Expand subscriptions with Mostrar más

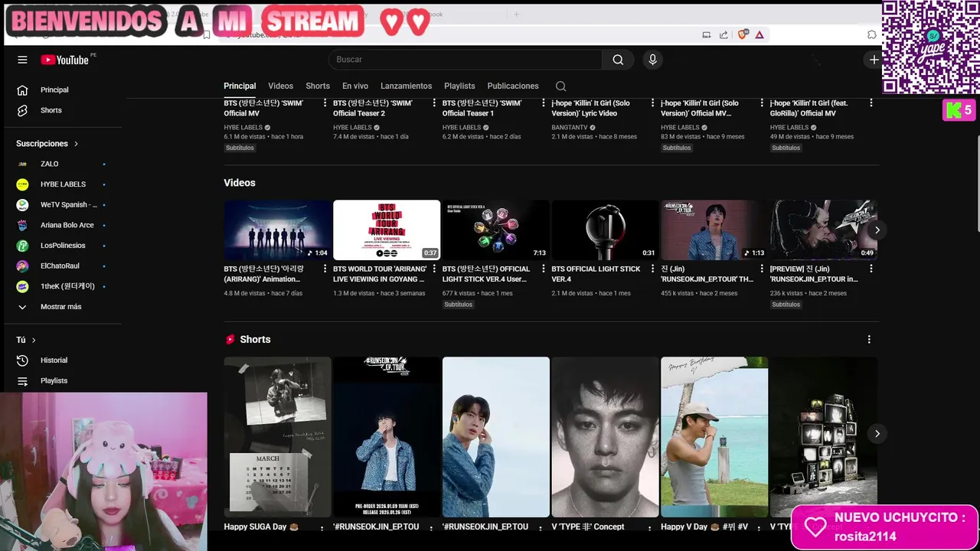point(61,307)
